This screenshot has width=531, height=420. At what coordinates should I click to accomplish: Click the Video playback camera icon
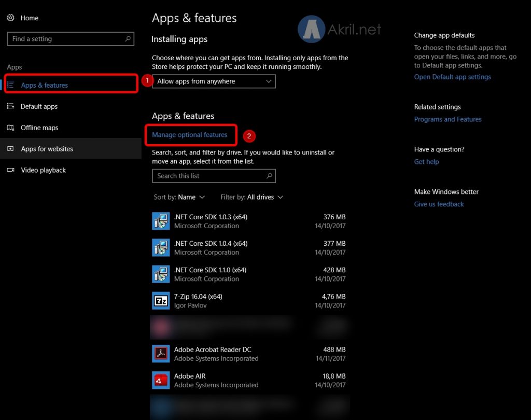tap(10, 170)
